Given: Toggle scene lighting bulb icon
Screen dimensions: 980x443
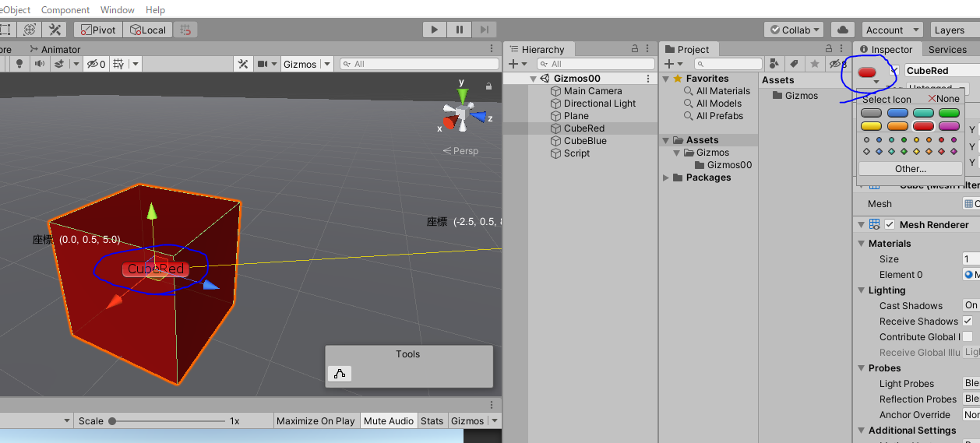Looking at the screenshot, I should click(19, 64).
